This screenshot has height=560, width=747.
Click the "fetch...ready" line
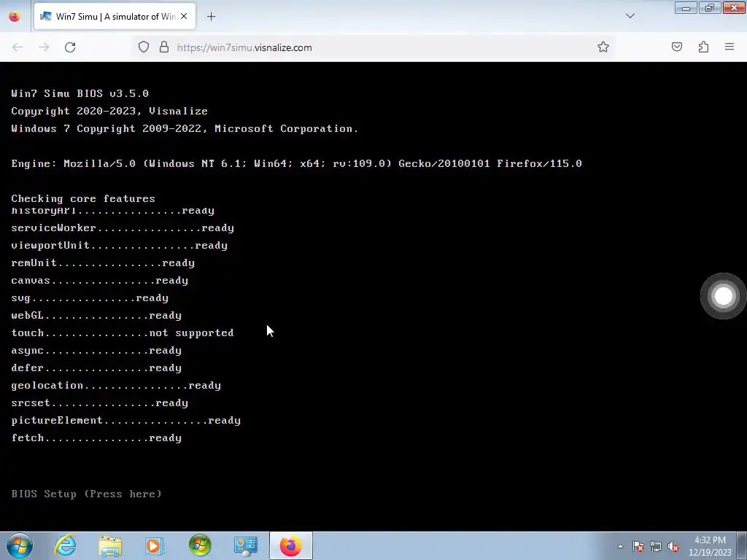coord(96,437)
